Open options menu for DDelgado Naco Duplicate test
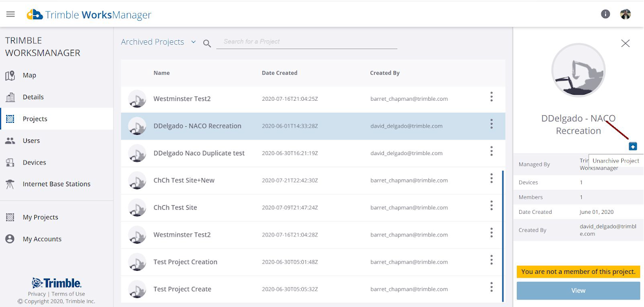Image resolution: width=644 pixels, height=307 pixels. pos(492,151)
